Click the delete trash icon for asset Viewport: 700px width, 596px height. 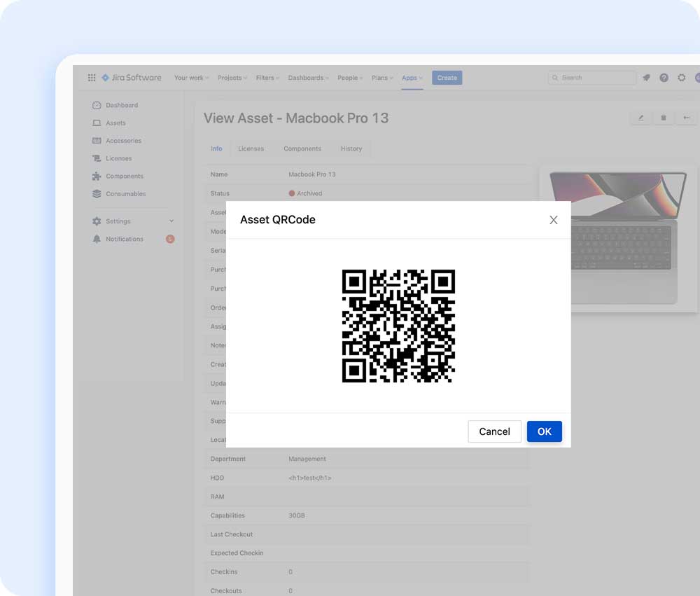click(664, 118)
